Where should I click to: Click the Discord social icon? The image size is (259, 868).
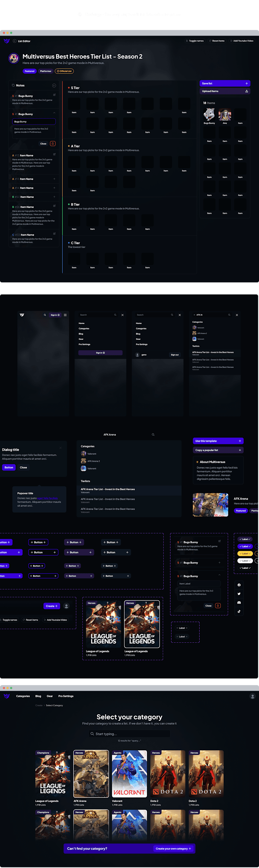tap(239, 602)
